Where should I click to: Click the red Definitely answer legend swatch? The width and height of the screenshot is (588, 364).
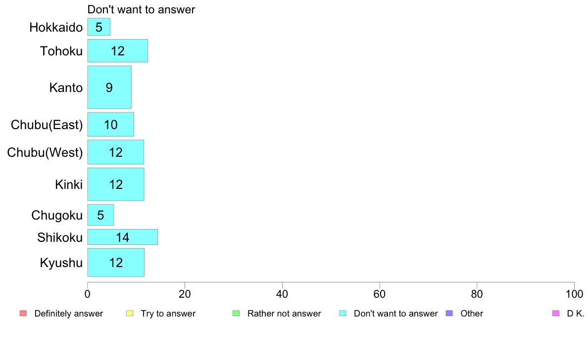(23, 314)
